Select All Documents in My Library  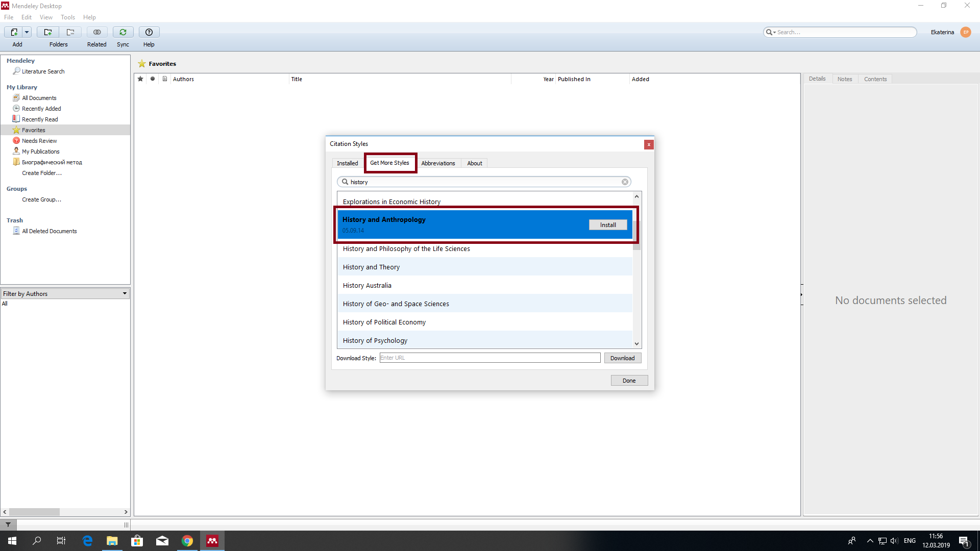39,98
